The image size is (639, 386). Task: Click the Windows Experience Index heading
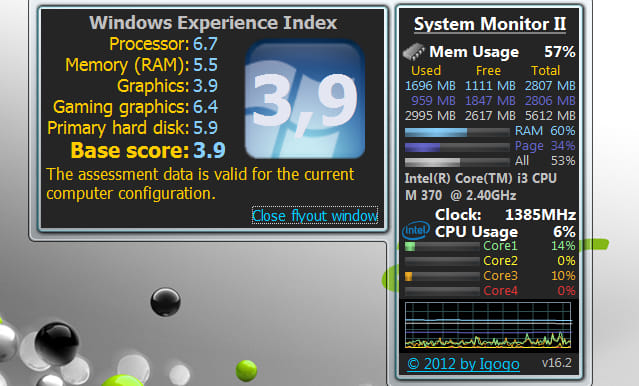coord(213,23)
